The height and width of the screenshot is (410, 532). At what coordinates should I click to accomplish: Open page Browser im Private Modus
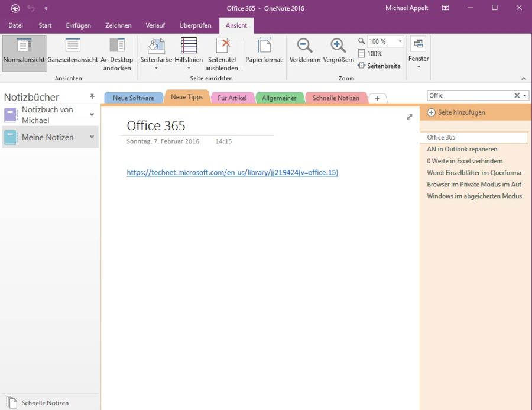tap(474, 184)
